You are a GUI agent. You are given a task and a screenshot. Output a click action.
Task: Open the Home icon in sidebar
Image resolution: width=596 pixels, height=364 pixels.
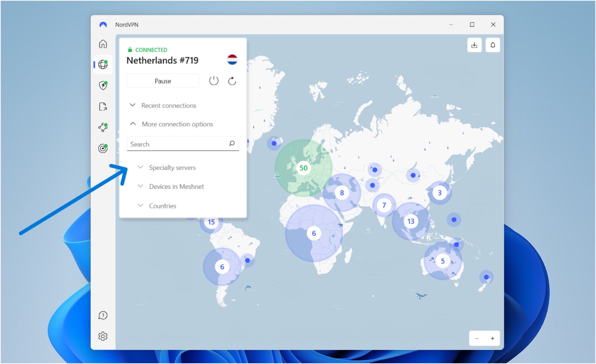point(103,44)
